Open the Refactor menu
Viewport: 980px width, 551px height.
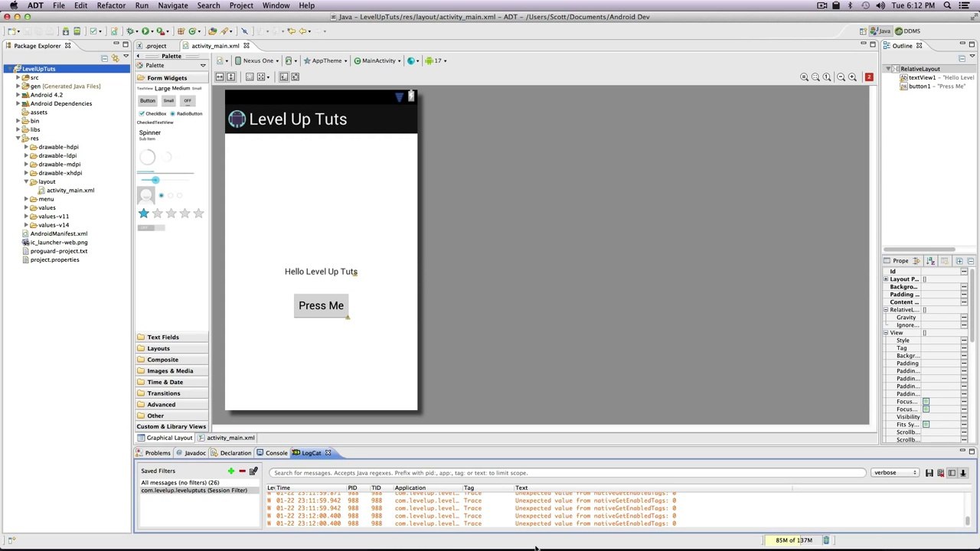[x=111, y=5]
